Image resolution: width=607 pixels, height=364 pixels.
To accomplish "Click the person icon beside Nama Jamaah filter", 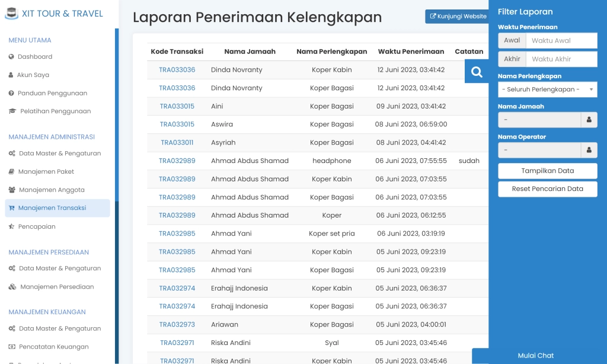I will [x=589, y=120].
